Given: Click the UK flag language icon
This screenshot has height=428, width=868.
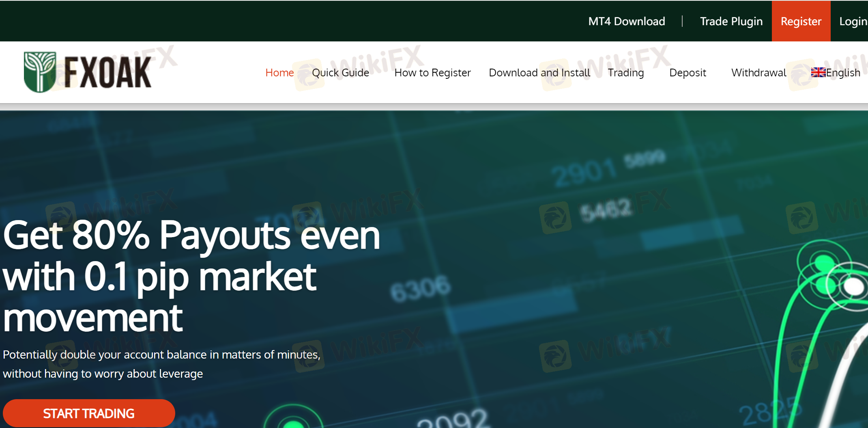Looking at the screenshot, I should click(818, 72).
